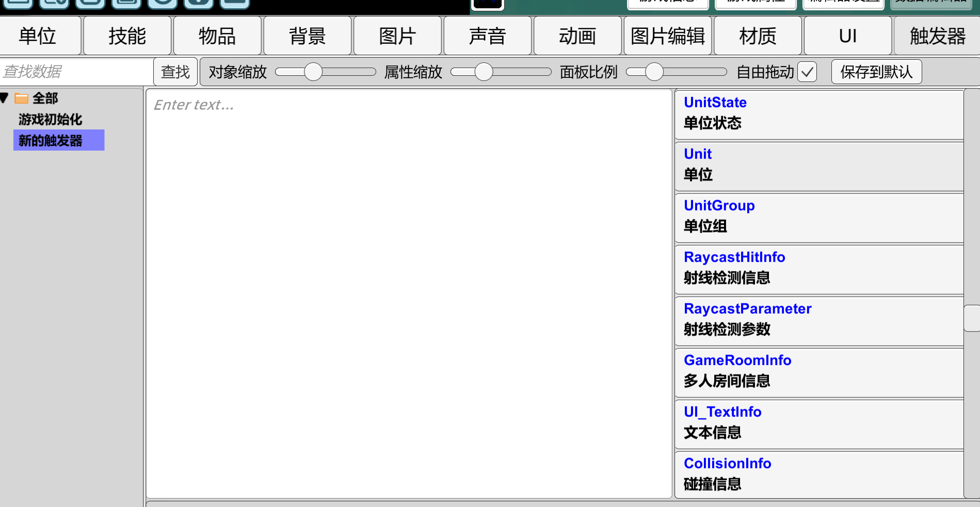Select the UnitGroup 单位组 entry
980x507 pixels.
[819, 218]
